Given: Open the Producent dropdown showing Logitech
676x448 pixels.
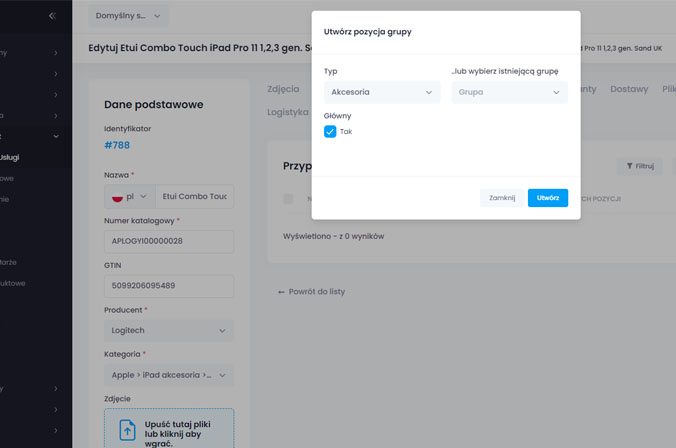Looking at the screenshot, I should click(168, 330).
